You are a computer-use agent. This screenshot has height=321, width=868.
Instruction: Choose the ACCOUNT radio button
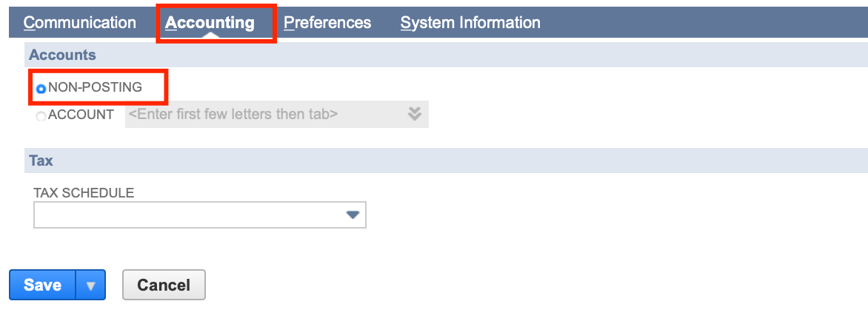click(41, 115)
